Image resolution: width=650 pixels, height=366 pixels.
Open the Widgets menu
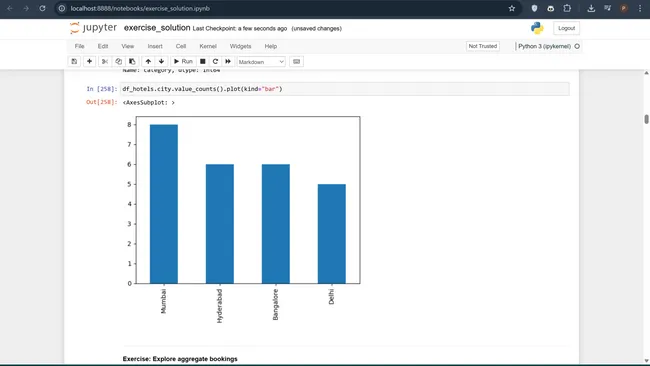click(x=240, y=46)
